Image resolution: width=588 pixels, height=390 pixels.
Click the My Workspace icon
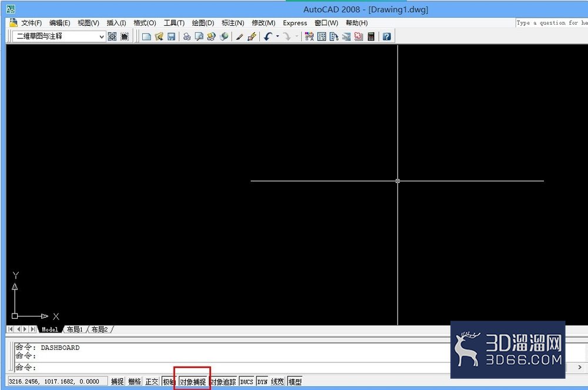point(125,36)
